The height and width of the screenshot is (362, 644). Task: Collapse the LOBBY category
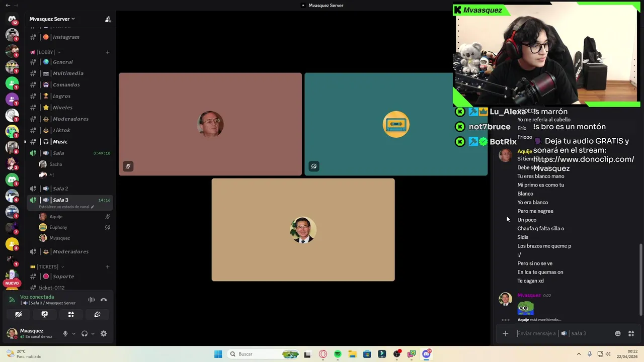[x=46, y=52]
